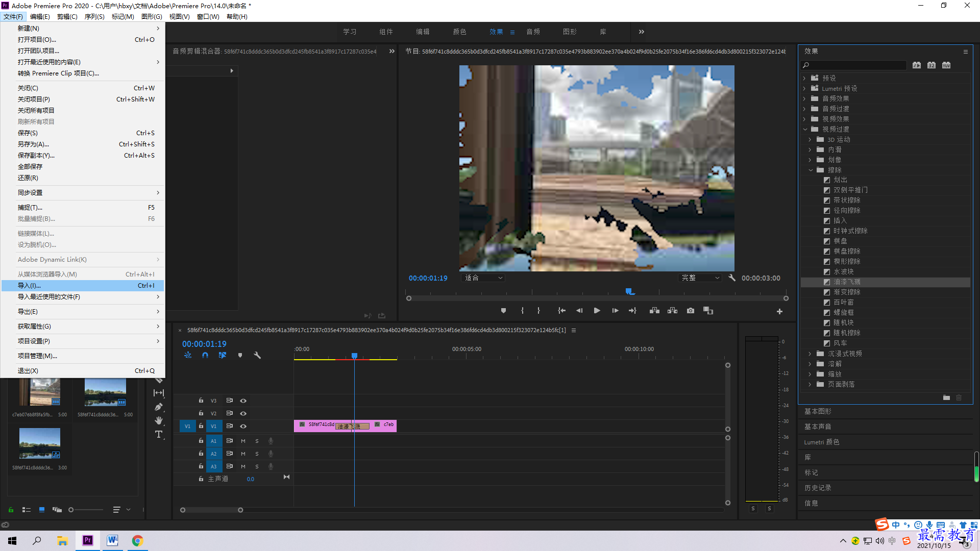Hide video track V1 output
Image resolution: width=980 pixels, height=551 pixels.
243,427
